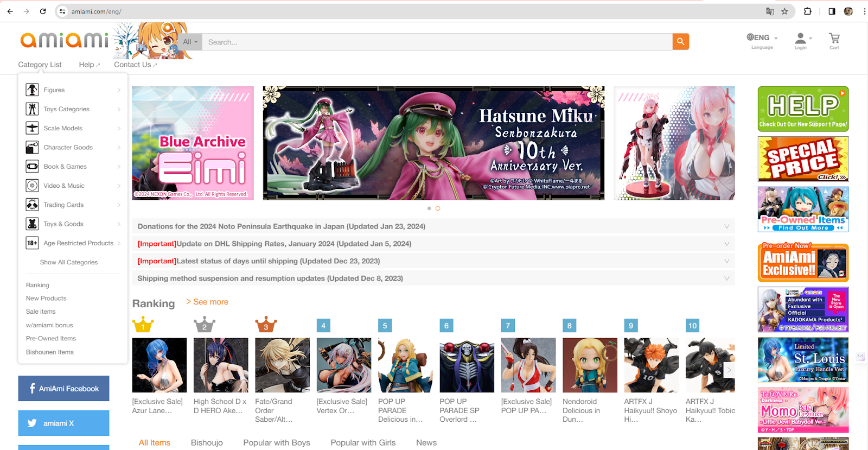This screenshot has width=868, height=450.
Task: Click the 18+ Age Restricted icon
Action: [x=32, y=243]
